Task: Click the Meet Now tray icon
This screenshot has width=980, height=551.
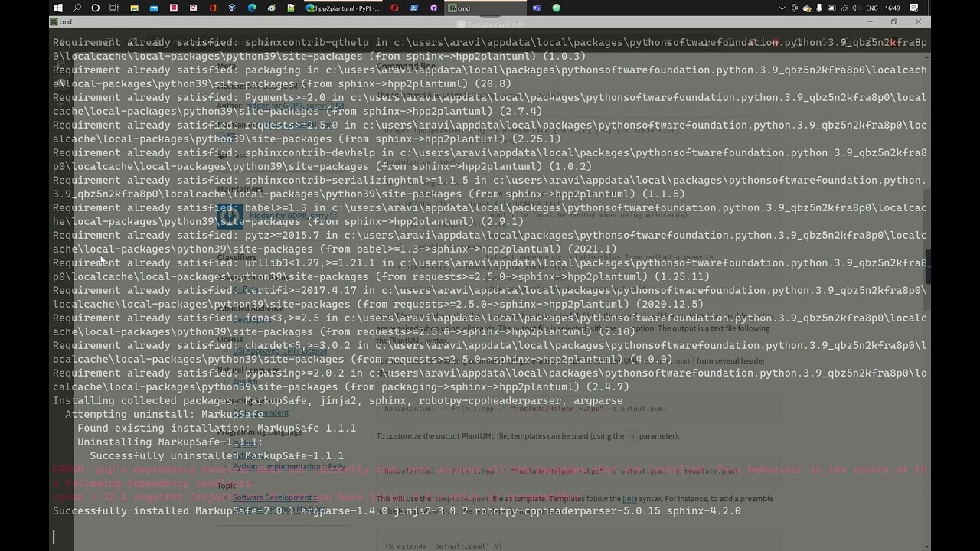Action: (x=794, y=8)
